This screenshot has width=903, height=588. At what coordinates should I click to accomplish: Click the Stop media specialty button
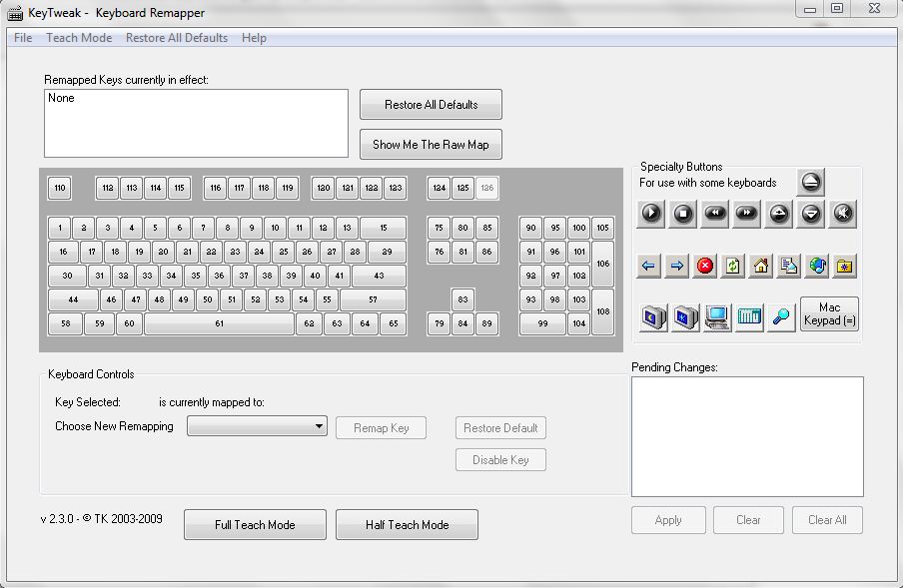[683, 214]
